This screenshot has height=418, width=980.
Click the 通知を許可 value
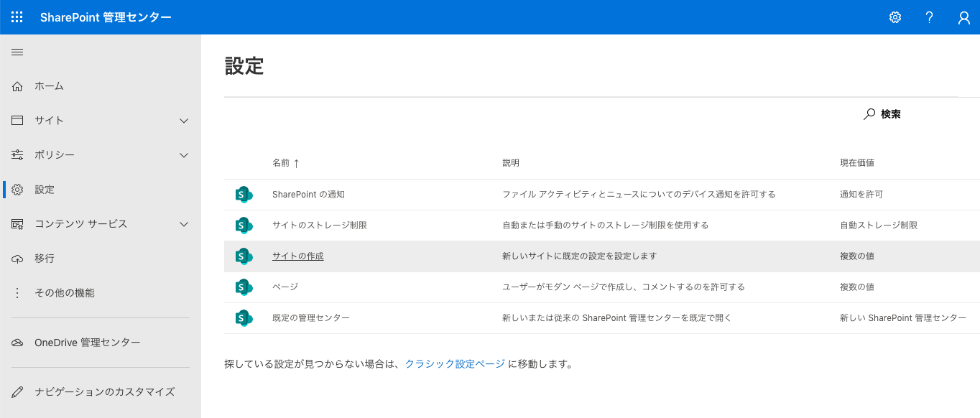861,195
